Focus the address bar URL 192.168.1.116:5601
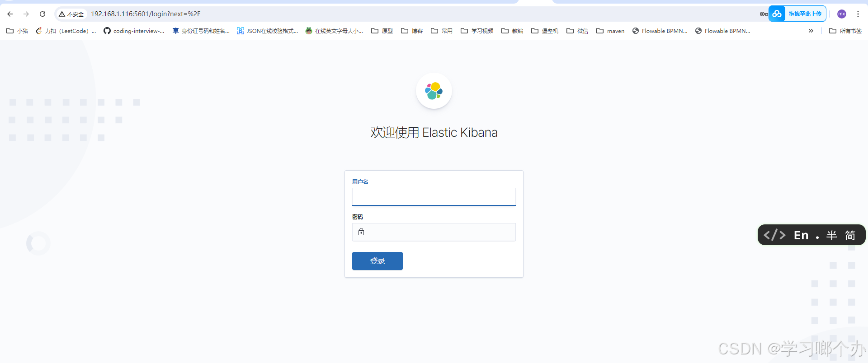Viewport: 868px width, 363px height. 146,14
